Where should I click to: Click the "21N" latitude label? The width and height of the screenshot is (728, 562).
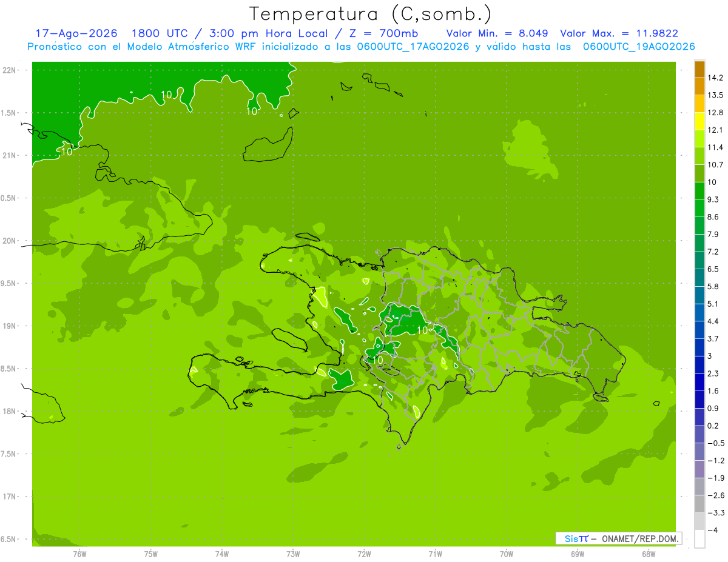point(9,155)
